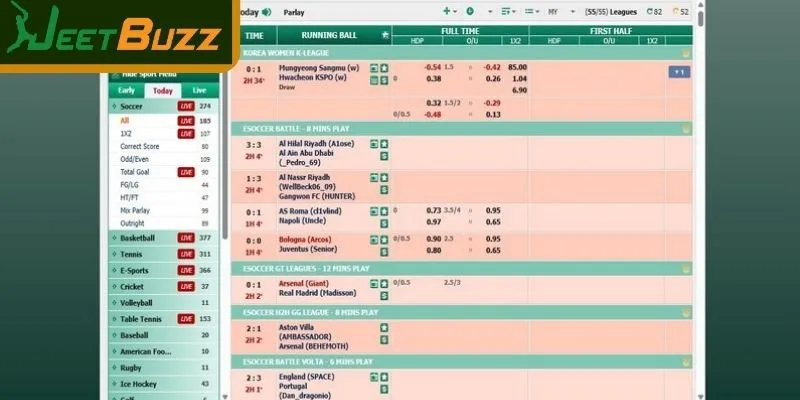
Task: Click the LIVE badge next to Soccer
Action: [x=186, y=106]
